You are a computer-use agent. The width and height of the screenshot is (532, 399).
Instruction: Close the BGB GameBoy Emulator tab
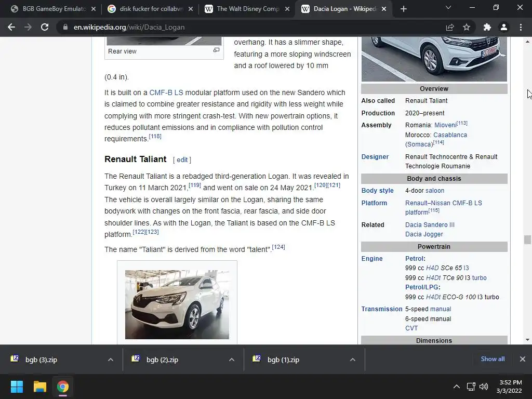[94, 9]
